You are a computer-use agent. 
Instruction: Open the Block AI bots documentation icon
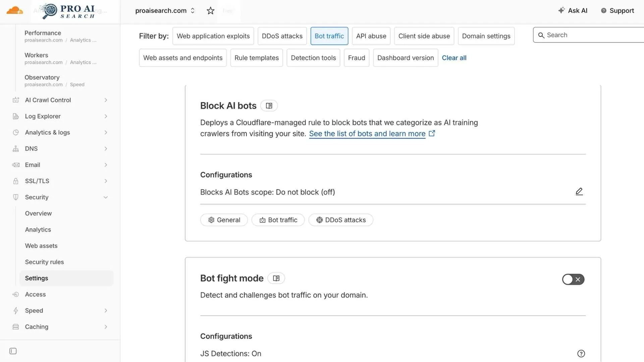(x=269, y=106)
